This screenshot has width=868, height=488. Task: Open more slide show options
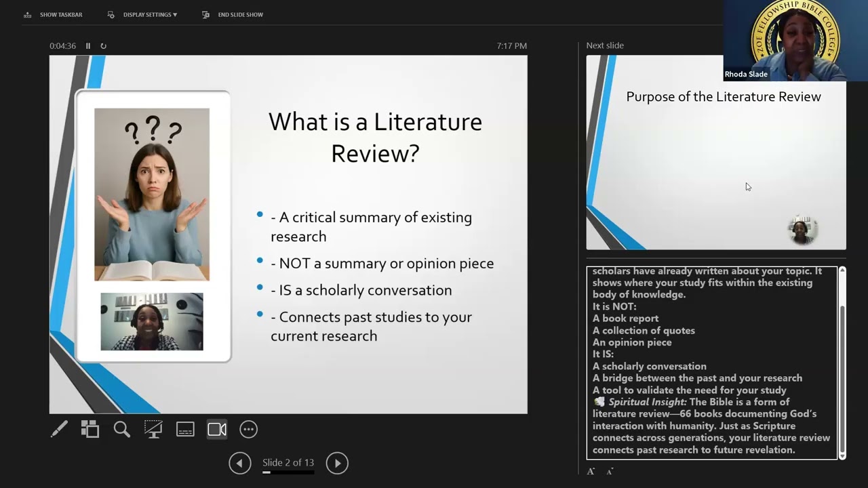(x=249, y=429)
